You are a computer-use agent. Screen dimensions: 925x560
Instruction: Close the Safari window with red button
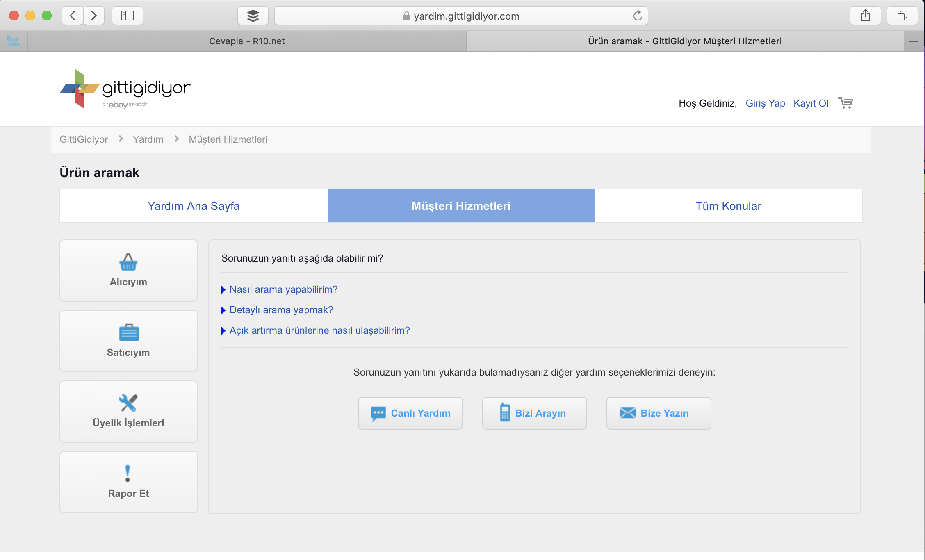14,16
